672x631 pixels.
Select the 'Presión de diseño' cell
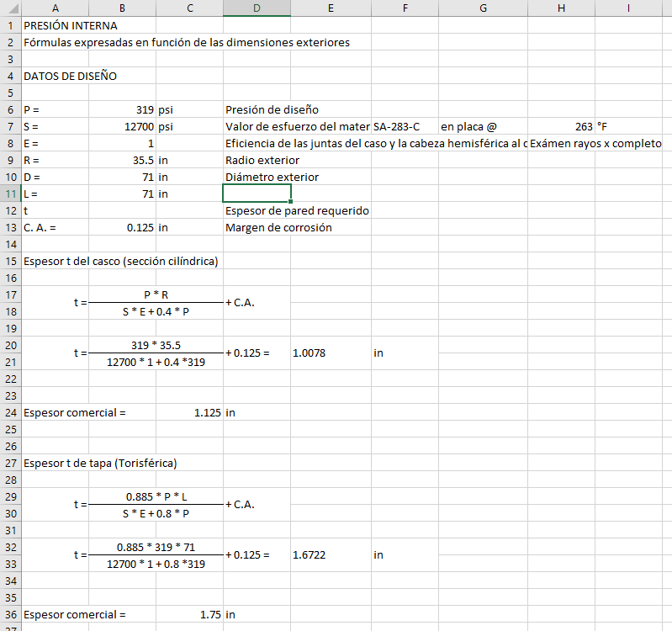(257, 109)
